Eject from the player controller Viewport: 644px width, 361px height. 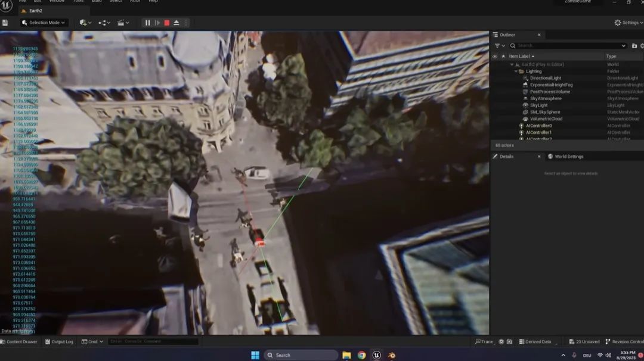[176, 23]
